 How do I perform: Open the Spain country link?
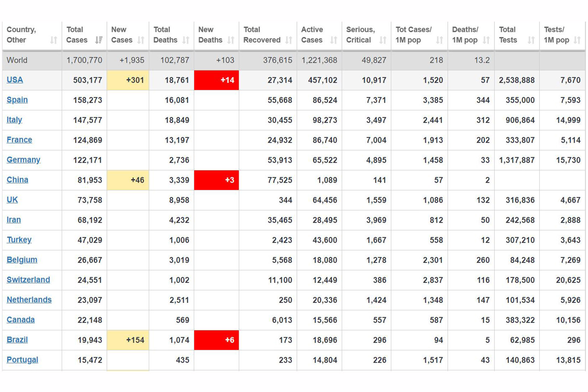tap(17, 100)
